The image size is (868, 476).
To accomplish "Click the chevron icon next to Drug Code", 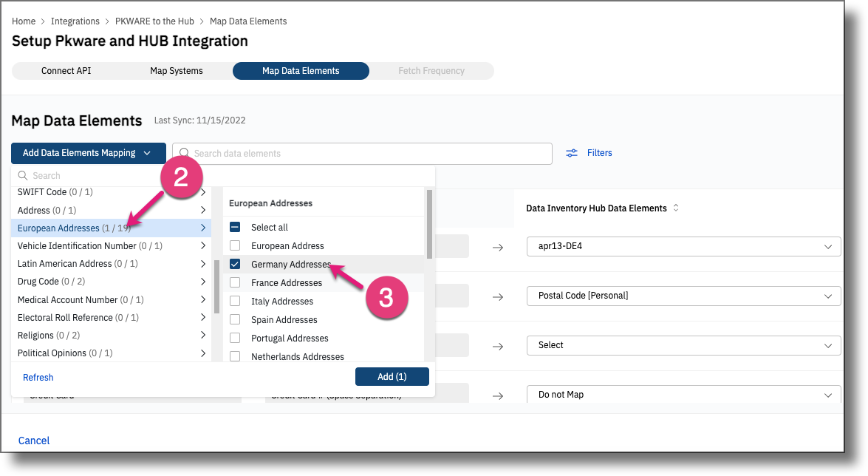I will 202,282.
